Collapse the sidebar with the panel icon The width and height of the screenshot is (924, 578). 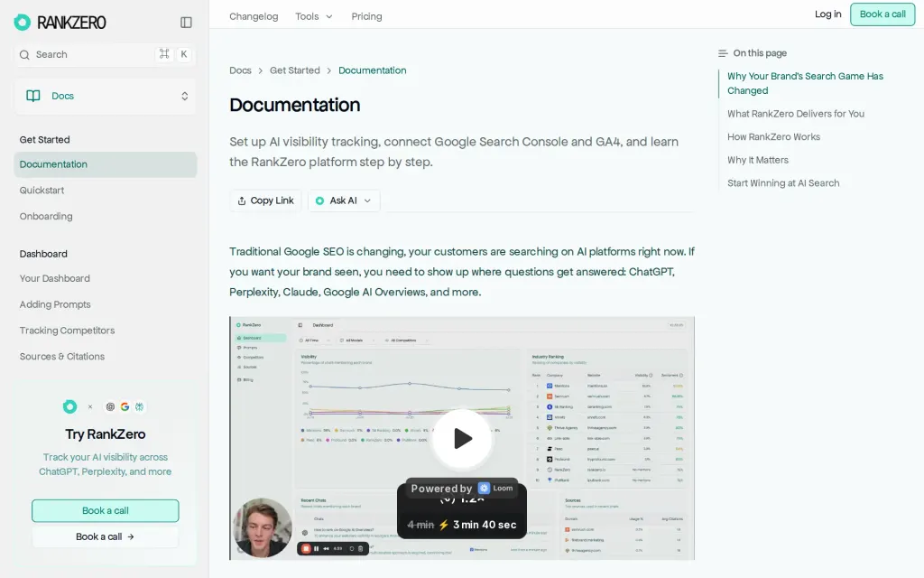click(x=186, y=23)
